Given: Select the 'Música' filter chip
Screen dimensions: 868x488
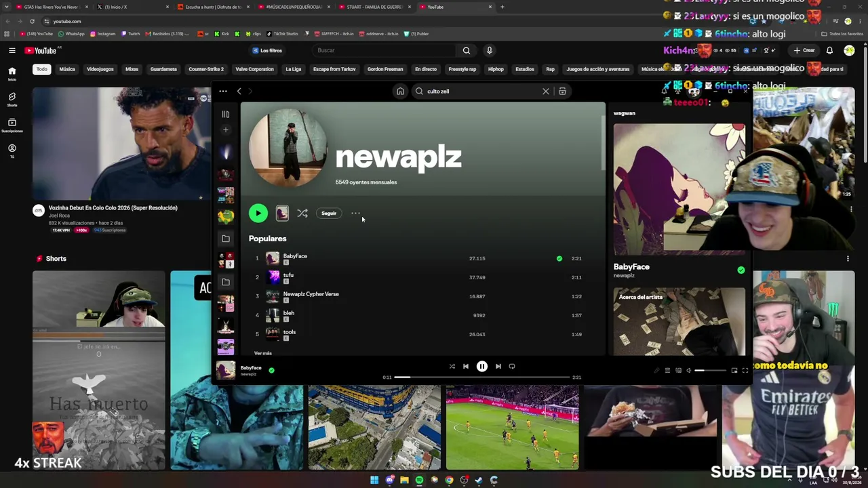Looking at the screenshot, I should point(67,69).
